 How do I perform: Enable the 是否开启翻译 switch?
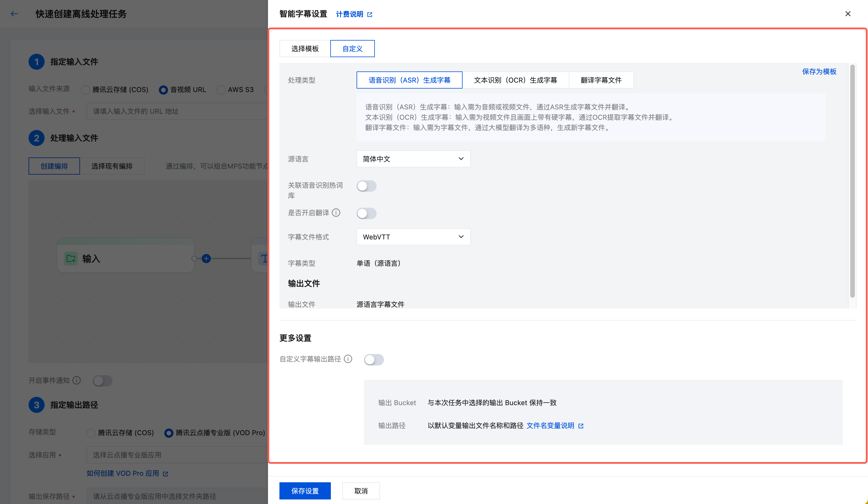367,213
